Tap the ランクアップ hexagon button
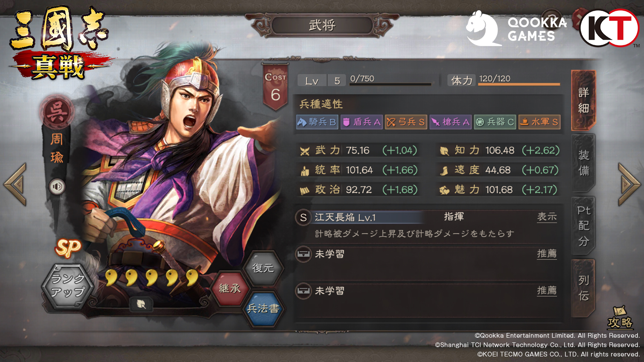Screen dimensions: 644x362 pyautogui.click(x=67, y=286)
